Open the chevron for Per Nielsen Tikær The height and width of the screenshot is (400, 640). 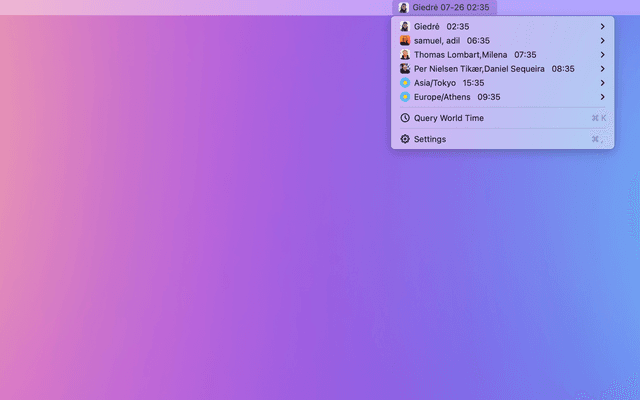tap(602, 69)
